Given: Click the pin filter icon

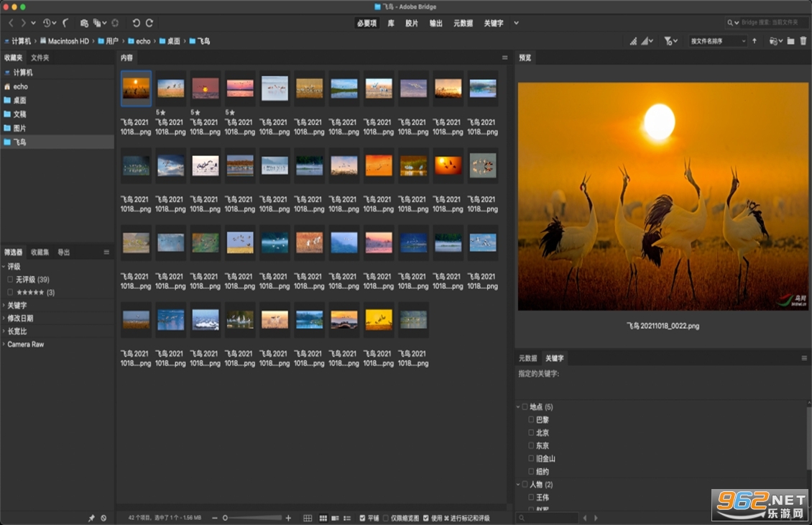Looking at the screenshot, I should (x=92, y=518).
